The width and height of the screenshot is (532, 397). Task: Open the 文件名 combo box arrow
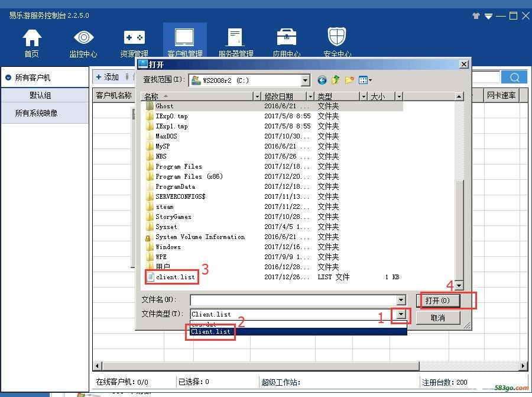coord(401,300)
